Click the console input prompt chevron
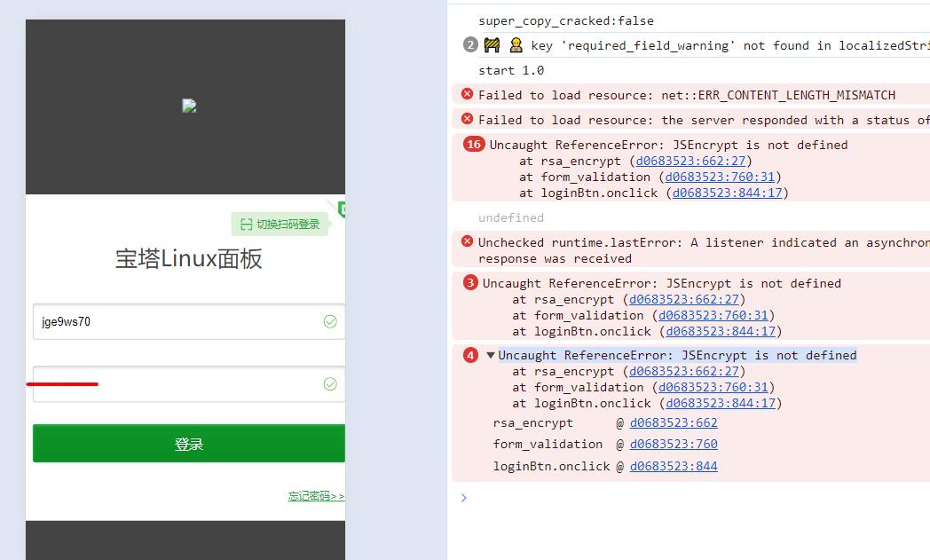 point(464,498)
